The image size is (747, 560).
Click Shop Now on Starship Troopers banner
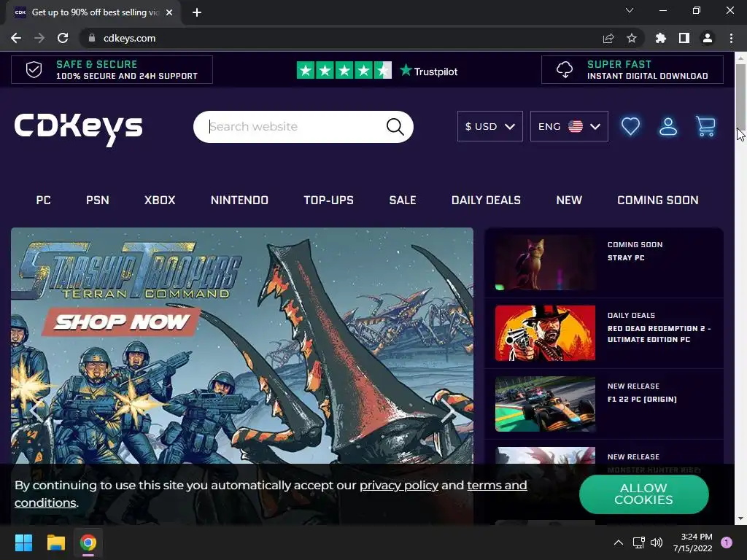(x=122, y=322)
